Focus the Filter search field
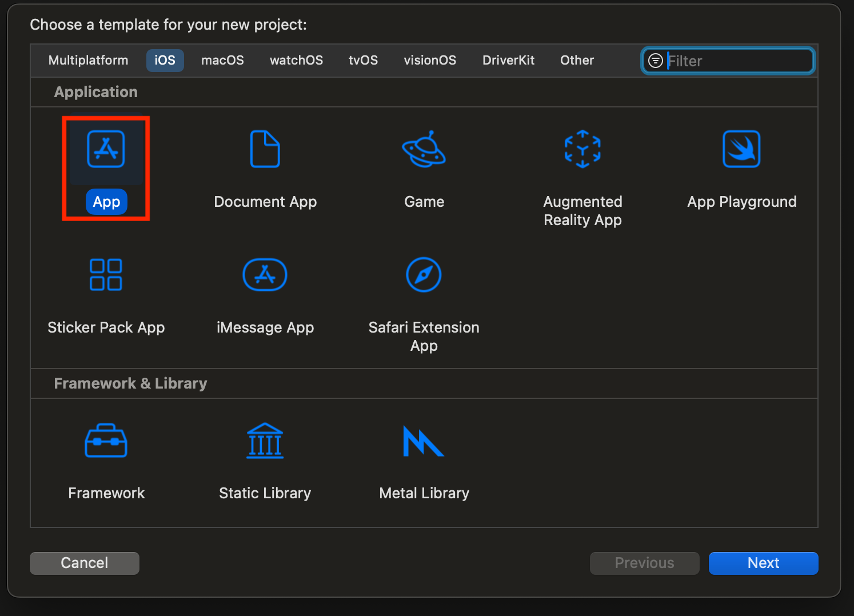Image resolution: width=854 pixels, height=616 pixels. point(737,61)
